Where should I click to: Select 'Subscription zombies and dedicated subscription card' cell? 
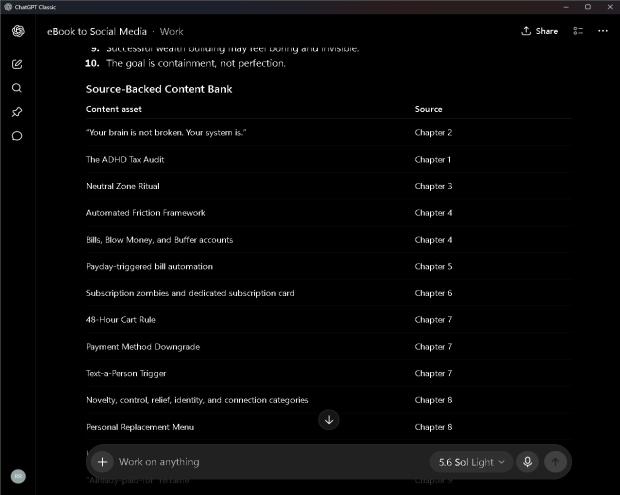[x=190, y=293]
